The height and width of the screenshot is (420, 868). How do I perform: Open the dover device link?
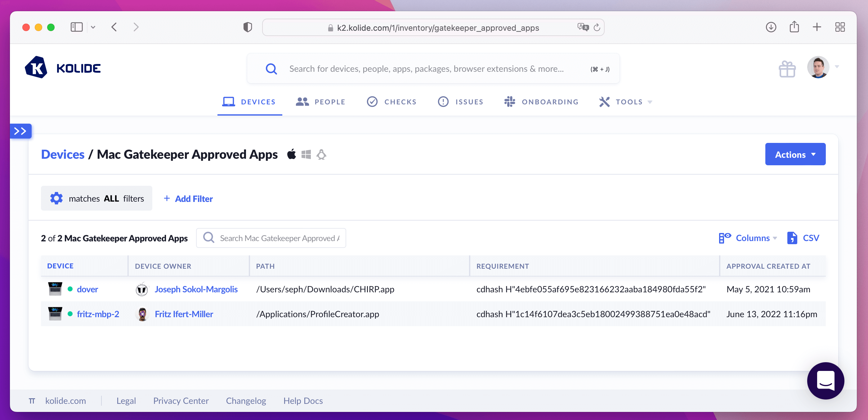87,289
